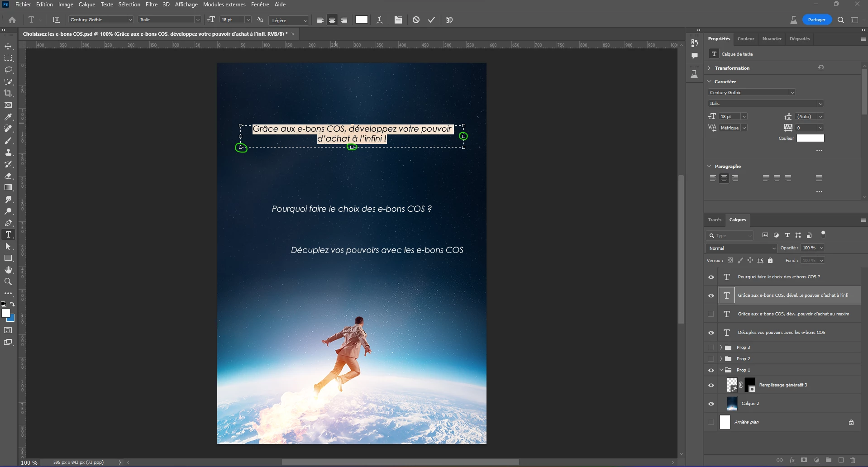Select the Eyedropper tool
This screenshot has height=467, width=868.
pos(8,117)
